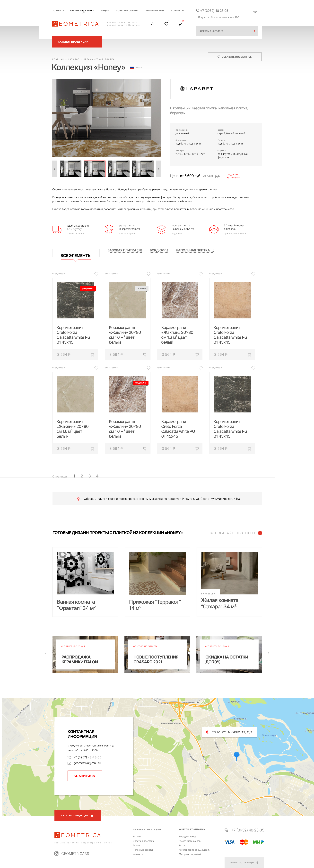
Task: Go to next promo slide arrow
Action: click(268, 653)
